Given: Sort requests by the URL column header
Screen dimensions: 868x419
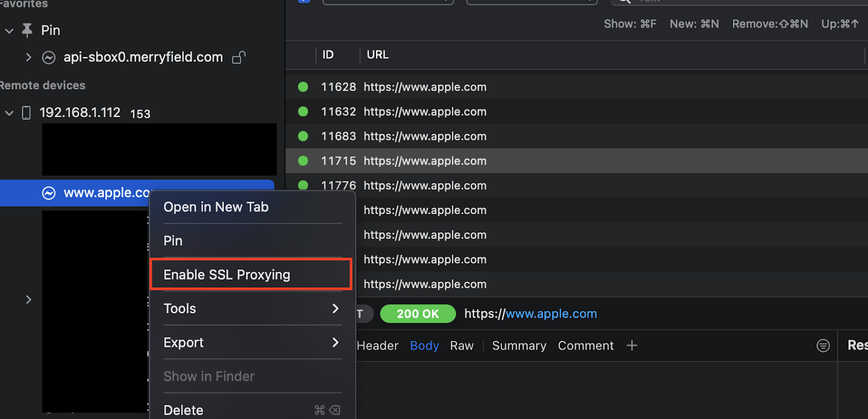Looking at the screenshot, I should pos(378,55).
